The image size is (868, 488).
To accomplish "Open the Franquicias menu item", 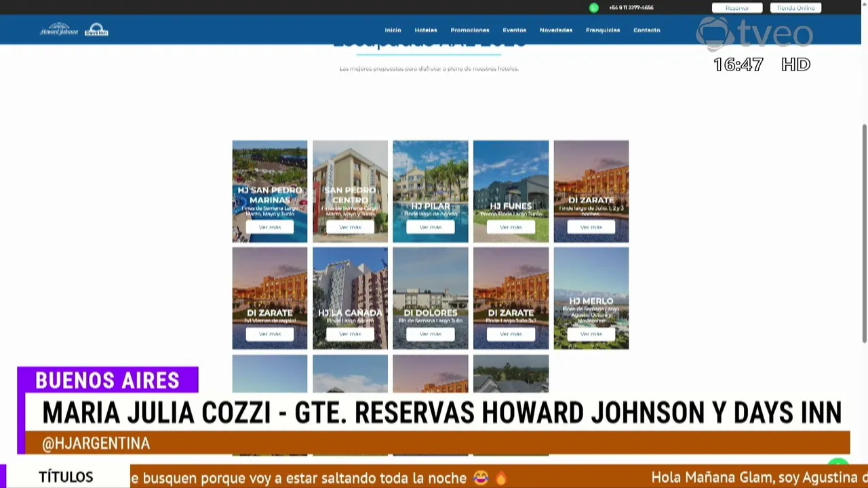I will 603,30.
